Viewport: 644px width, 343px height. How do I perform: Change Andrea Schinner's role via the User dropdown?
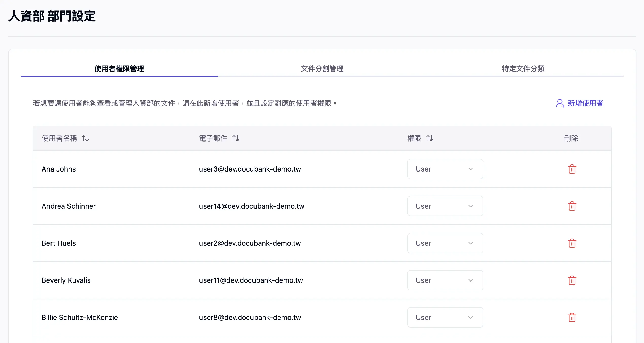[445, 206]
